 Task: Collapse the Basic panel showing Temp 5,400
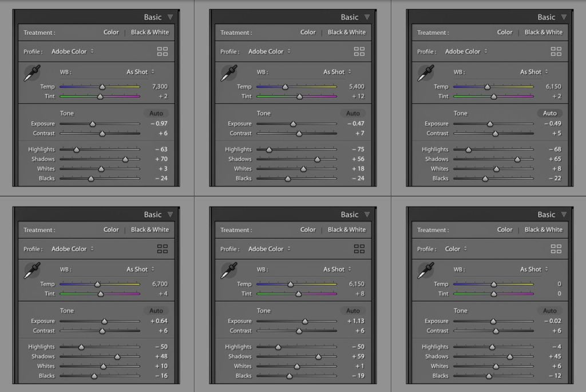pyautogui.click(x=367, y=17)
